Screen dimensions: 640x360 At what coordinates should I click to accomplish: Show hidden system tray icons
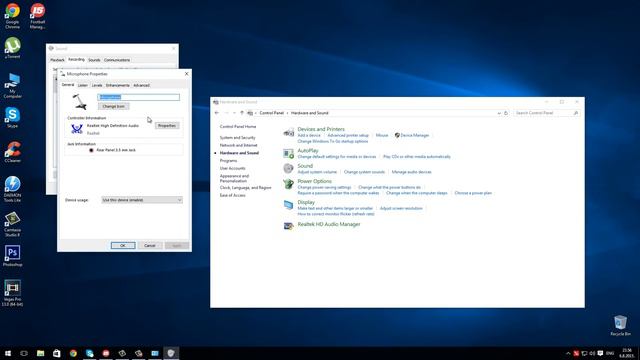[x=568, y=353]
